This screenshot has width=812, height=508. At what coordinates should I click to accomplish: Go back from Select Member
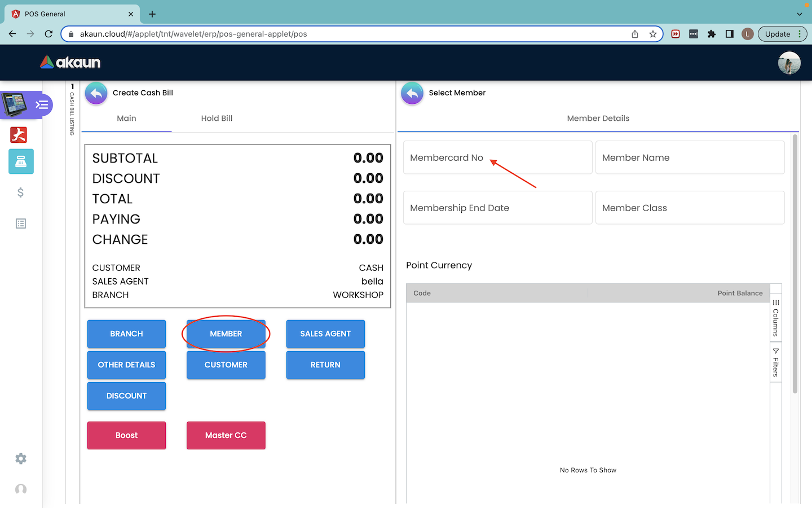tap(412, 93)
